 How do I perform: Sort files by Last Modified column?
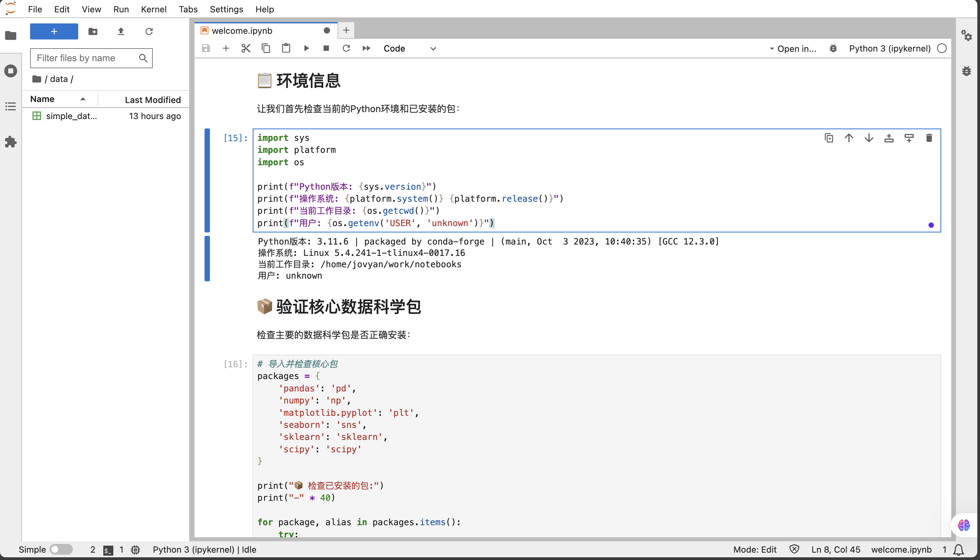[x=143, y=100]
